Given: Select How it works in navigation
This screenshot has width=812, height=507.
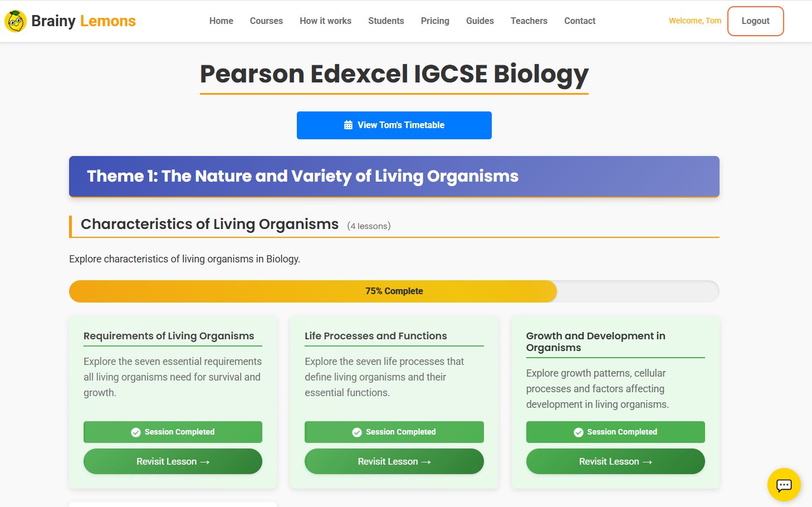Looking at the screenshot, I should [x=325, y=21].
